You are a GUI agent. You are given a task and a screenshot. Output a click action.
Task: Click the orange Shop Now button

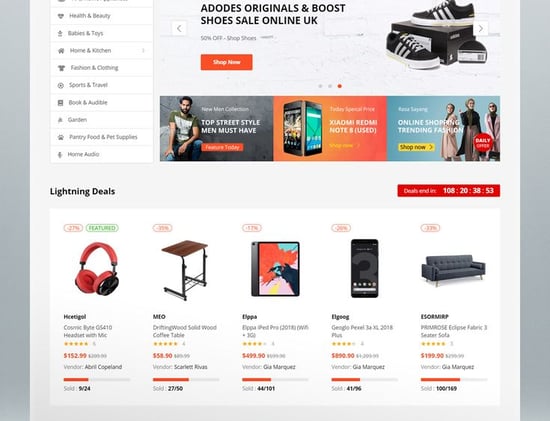(x=227, y=62)
